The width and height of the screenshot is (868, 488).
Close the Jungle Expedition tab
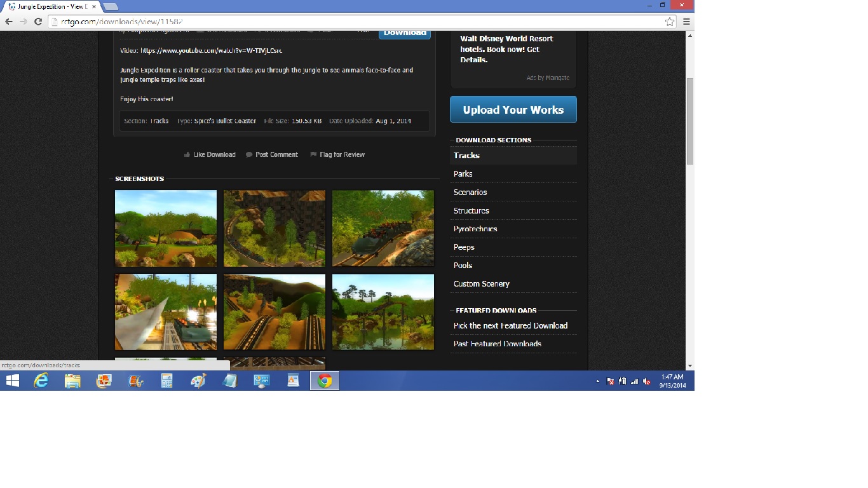coord(94,6)
